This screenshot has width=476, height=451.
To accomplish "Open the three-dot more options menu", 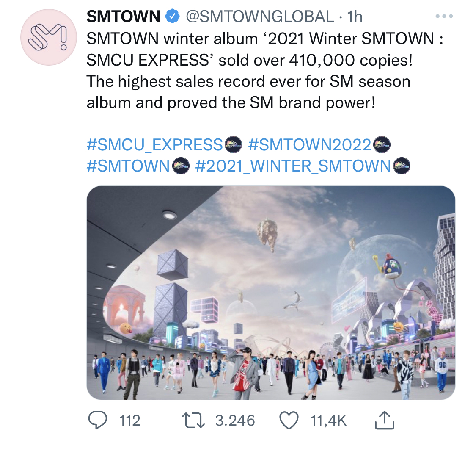I will (x=444, y=17).
